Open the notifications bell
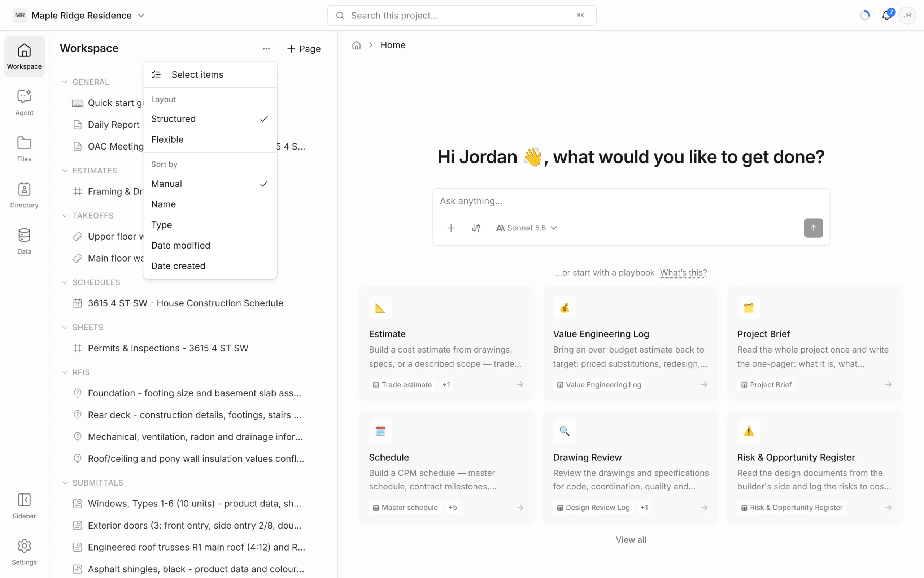Viewport: 924px width, 578px height. 886,15
